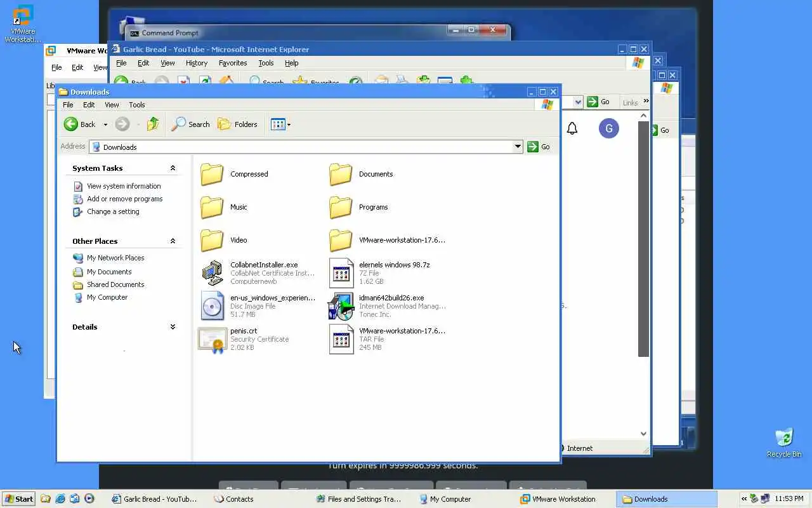Collapse the Other Places panel

(173, 241)
